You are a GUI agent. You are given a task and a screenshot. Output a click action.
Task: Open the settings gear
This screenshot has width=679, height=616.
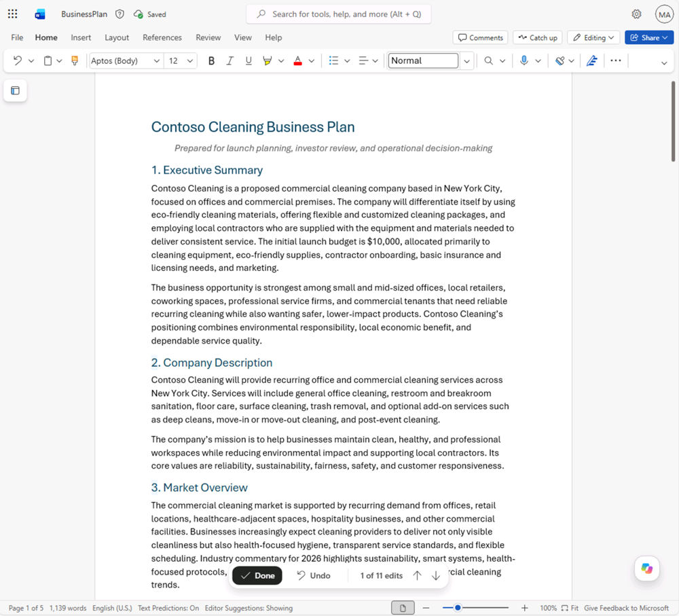(x=636, y=14)
